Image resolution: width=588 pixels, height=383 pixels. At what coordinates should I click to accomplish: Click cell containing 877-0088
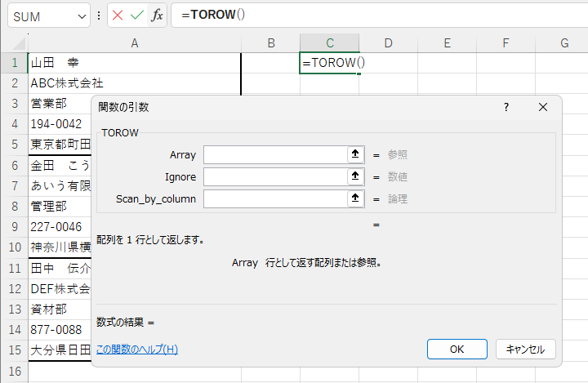coord(60,330)
